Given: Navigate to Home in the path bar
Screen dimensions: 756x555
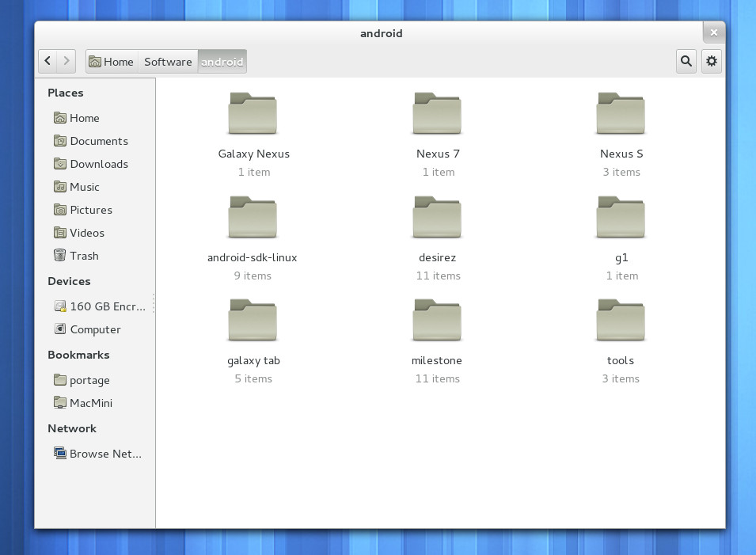Looking at the screenshot, I should tap(112, 62).
